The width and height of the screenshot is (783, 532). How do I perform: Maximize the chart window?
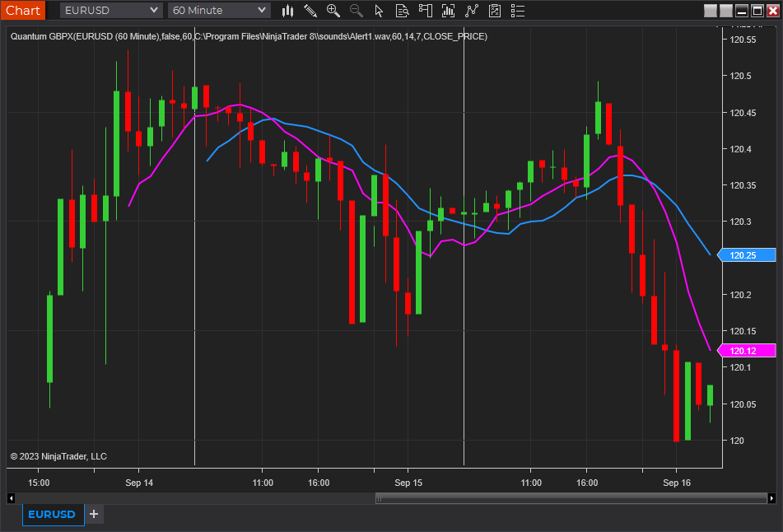pyautogui.click(x=757, y=11)
